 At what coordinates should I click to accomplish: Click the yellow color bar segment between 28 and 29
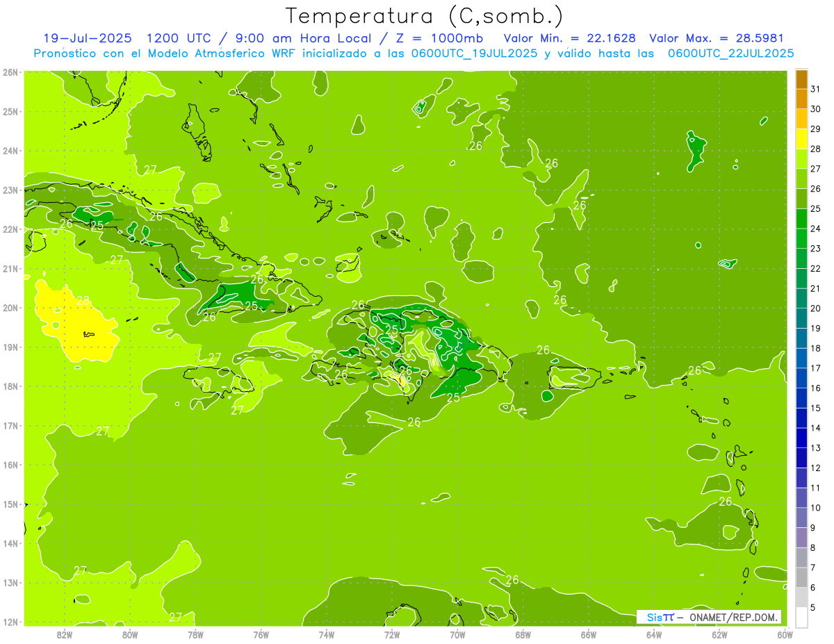click(801, 139)
